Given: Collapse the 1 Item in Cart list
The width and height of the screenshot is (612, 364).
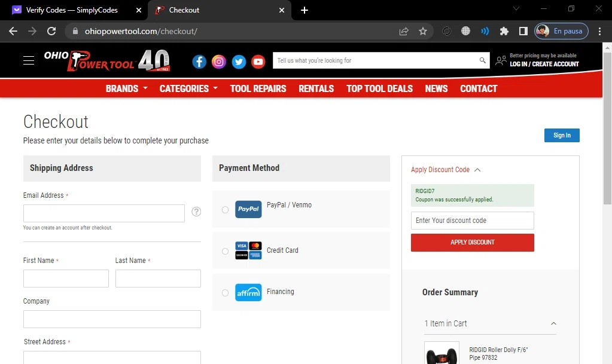Looking at the screenshot, I should [553, 323].
